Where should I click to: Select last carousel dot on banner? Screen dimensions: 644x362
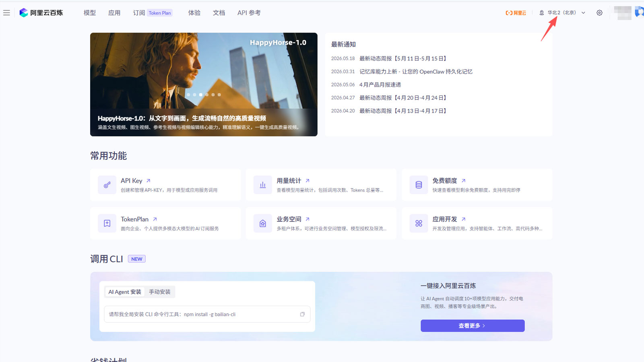point(219,95)
